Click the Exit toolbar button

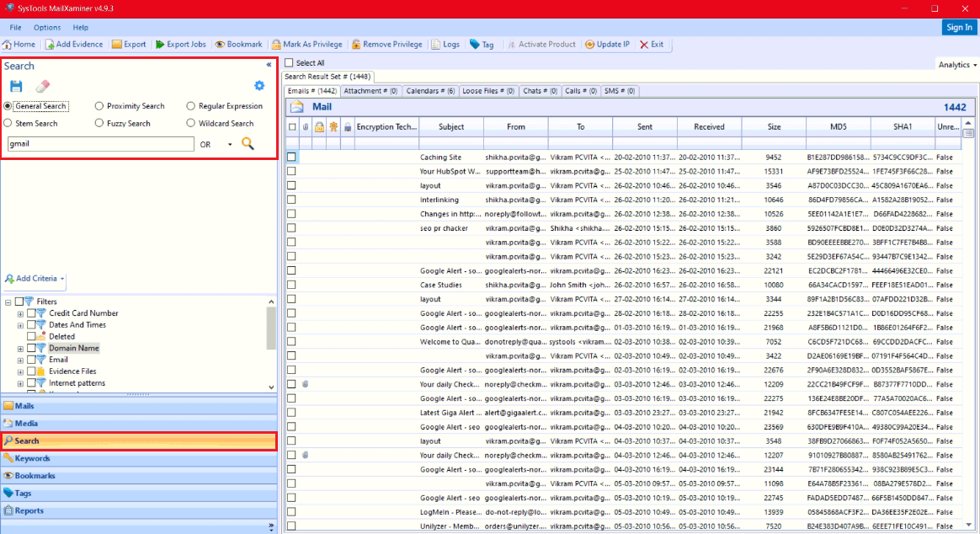tap(652, 45)
